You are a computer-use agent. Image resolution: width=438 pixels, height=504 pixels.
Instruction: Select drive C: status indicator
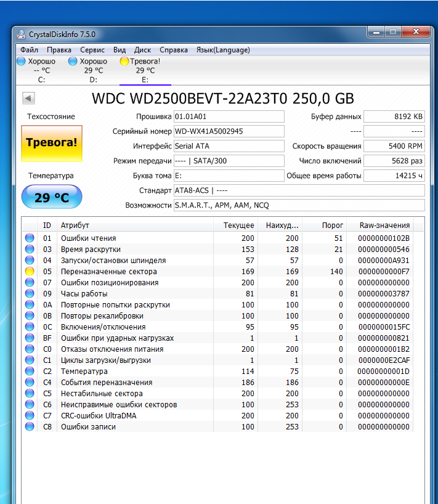(x=21, y=61)
